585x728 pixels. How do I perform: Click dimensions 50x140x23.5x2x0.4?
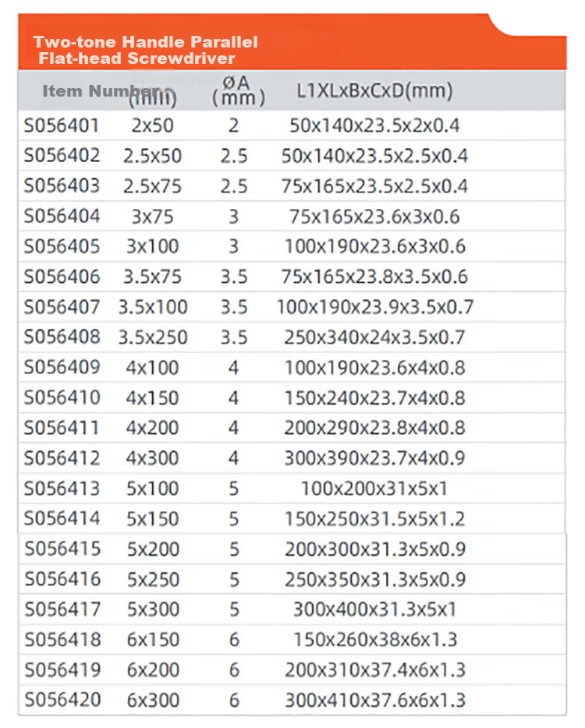[x=374, y=125]
